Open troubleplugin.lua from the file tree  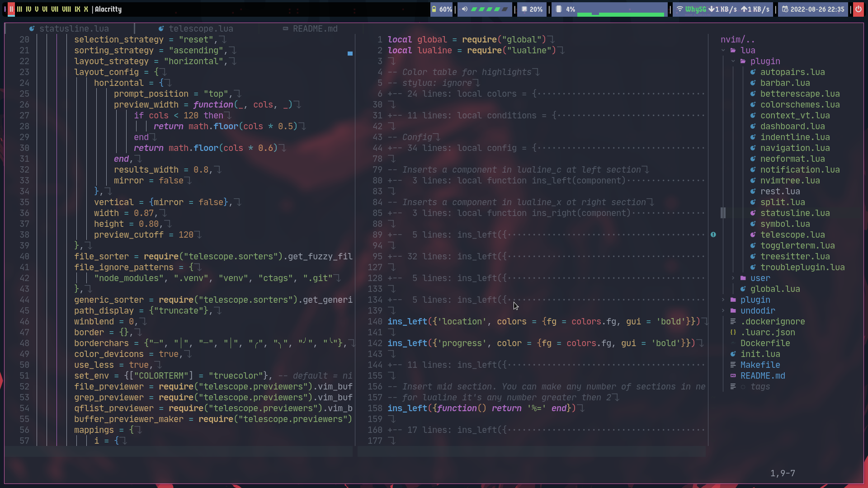click(802, 267)
